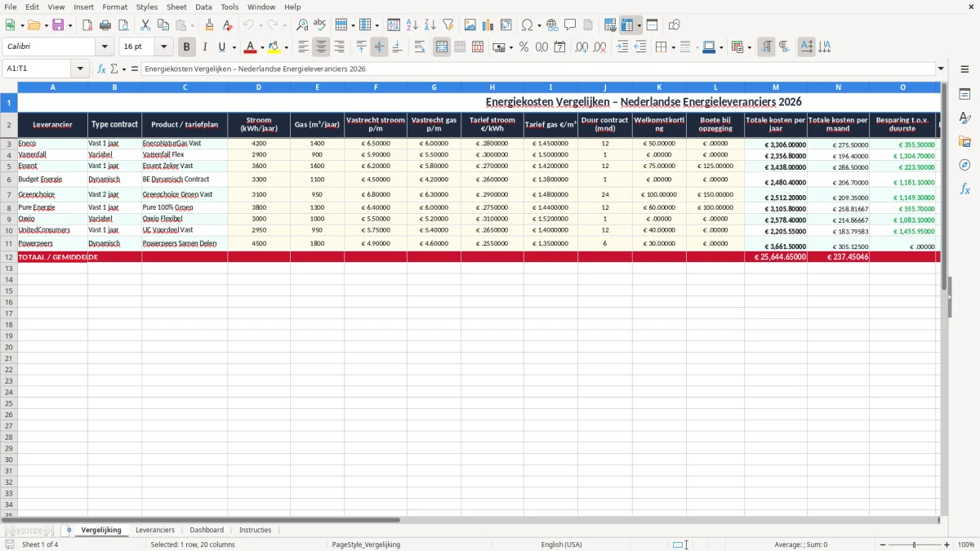
Task: Select column header M
Action: pos(775,87)
